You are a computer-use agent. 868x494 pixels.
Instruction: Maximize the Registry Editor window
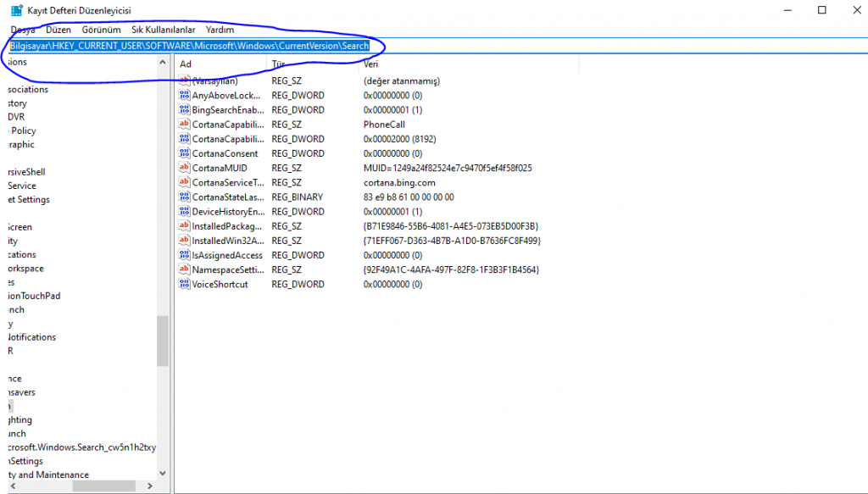(x=822, y=10)
